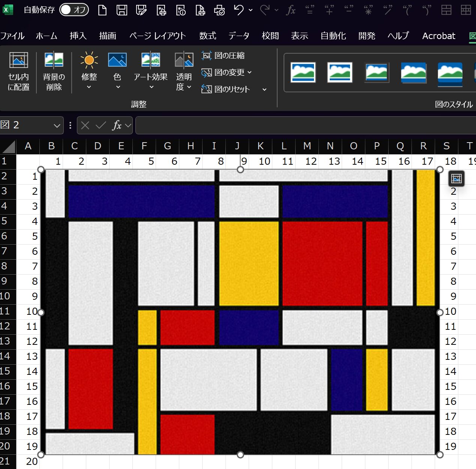Toggle the 自動保存 AutoSave switch
The image size is (476, 469).
pyautogui.click(x=74, y=10)
